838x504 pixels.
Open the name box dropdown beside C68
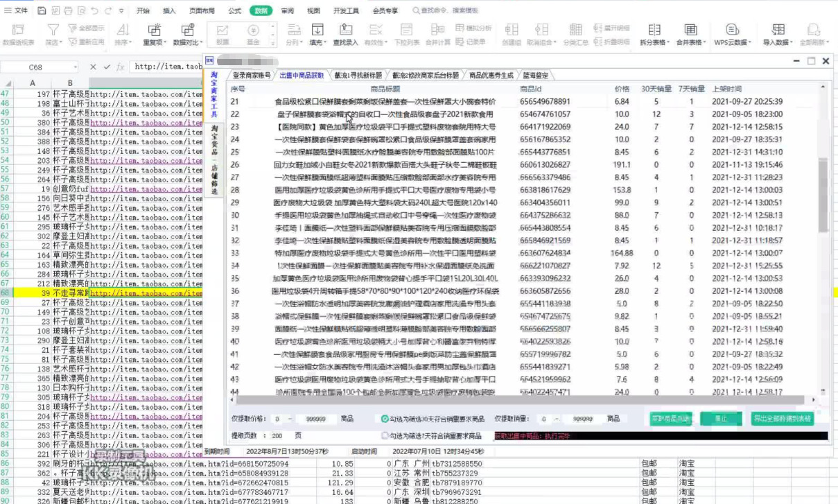pos(76,67)
